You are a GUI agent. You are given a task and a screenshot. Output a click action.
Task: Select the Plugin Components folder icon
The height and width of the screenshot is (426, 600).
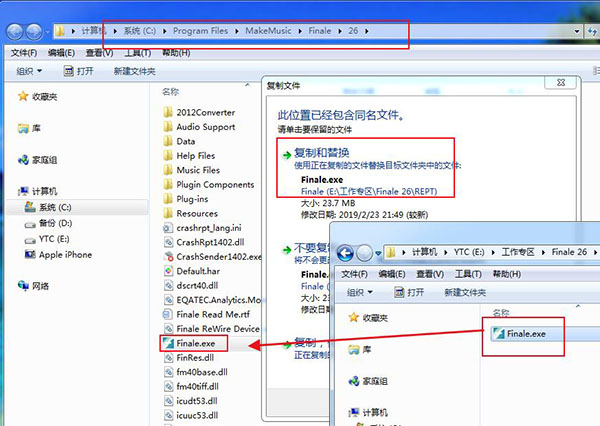tap(168, 184)
